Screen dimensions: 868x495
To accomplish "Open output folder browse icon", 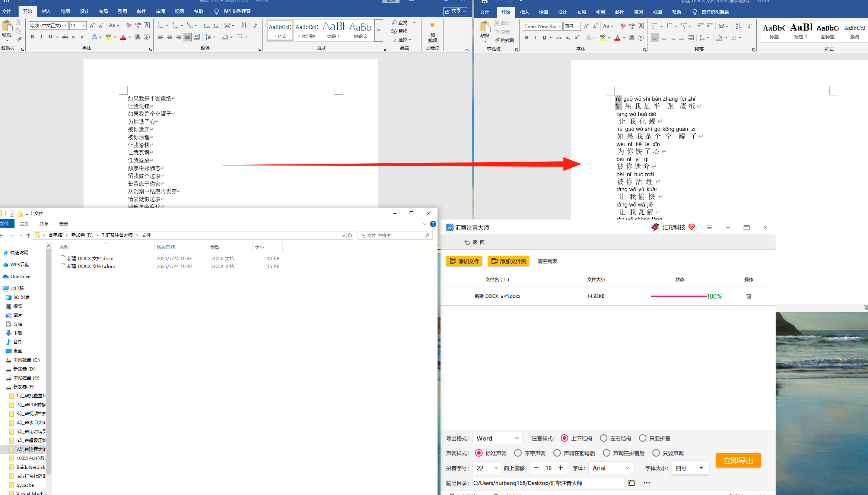I will pyautogui.click(x=632, y=483).
